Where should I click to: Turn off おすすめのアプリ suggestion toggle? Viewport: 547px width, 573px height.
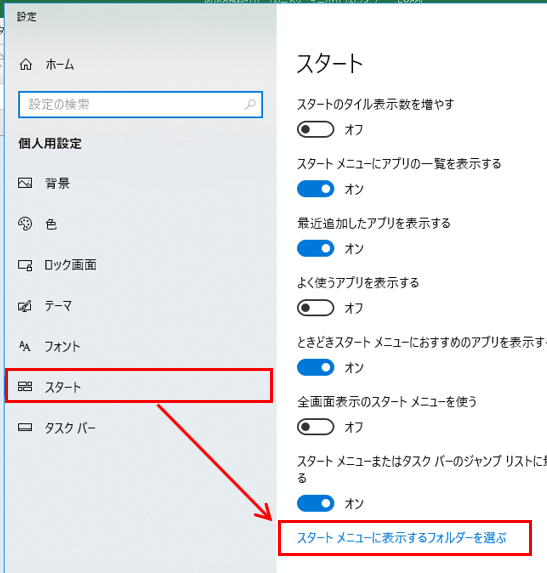(x=315, y=368)
